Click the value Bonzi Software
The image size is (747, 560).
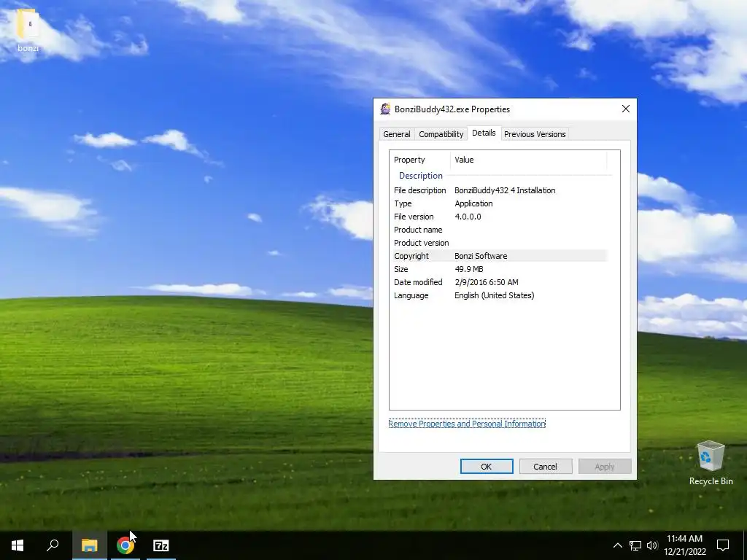(481, 256)
